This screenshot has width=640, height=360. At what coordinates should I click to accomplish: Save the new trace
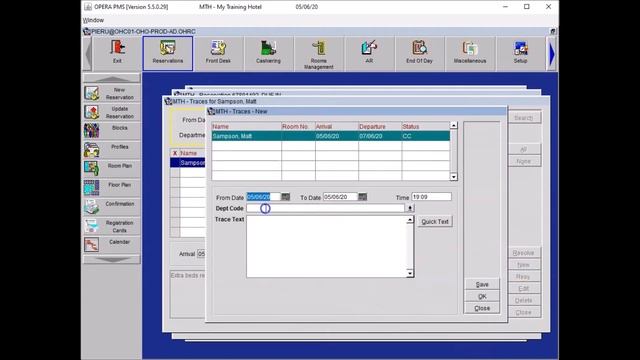coord(482,284)
